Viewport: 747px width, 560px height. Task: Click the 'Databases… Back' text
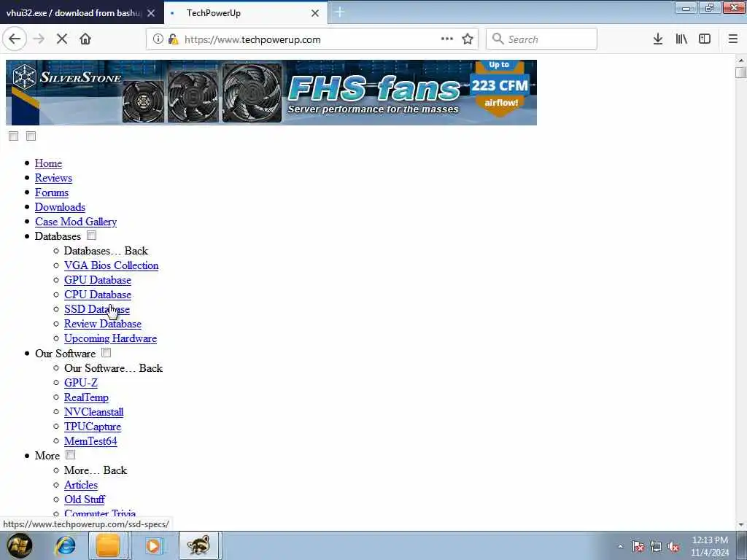pyautogui.click(x=107, y=251)
